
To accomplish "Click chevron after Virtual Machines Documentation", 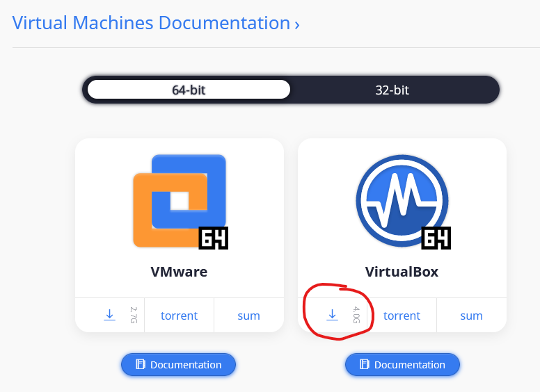I will 297,24.
